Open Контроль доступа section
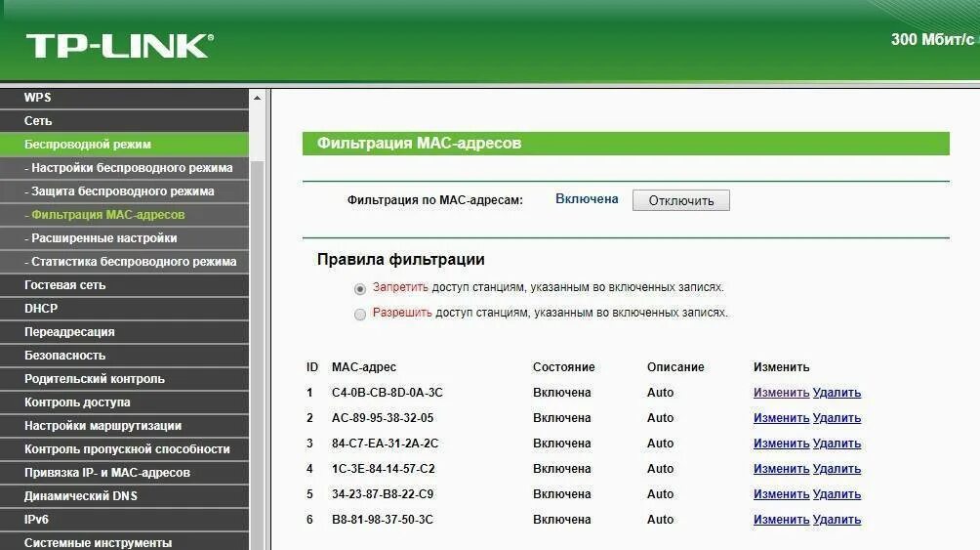 pos(124,402)
